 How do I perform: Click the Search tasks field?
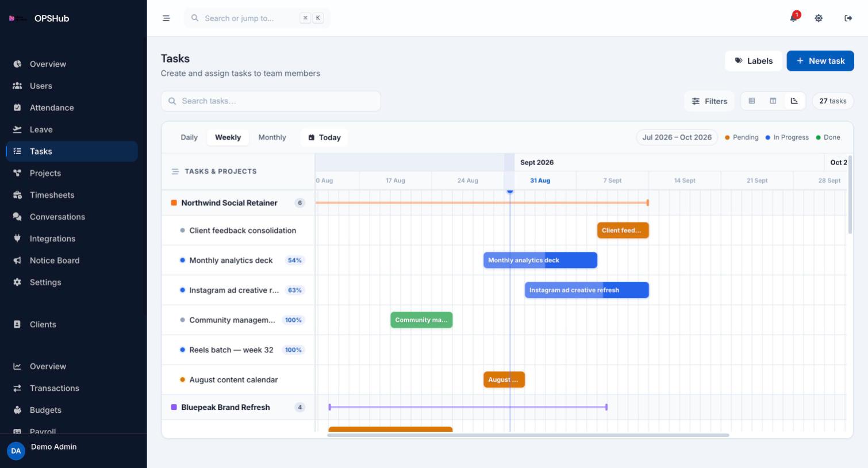pyautogui.click(x=271, y=101)
